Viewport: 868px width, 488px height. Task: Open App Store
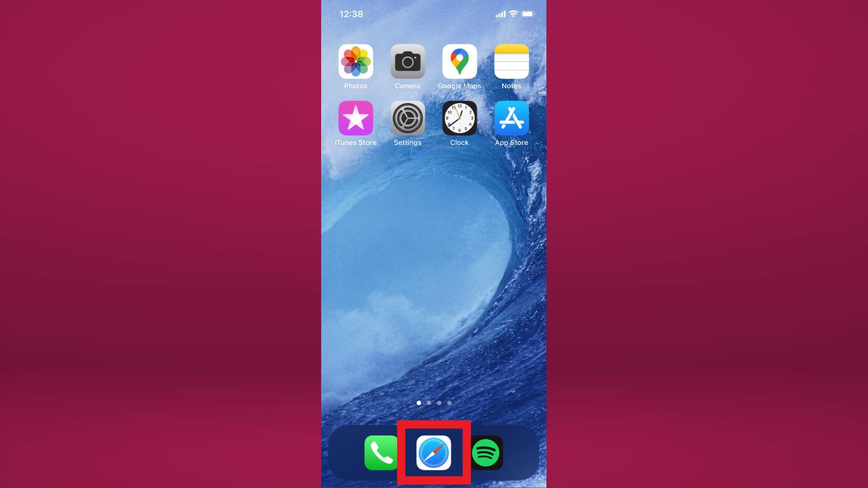coord(512,118)
